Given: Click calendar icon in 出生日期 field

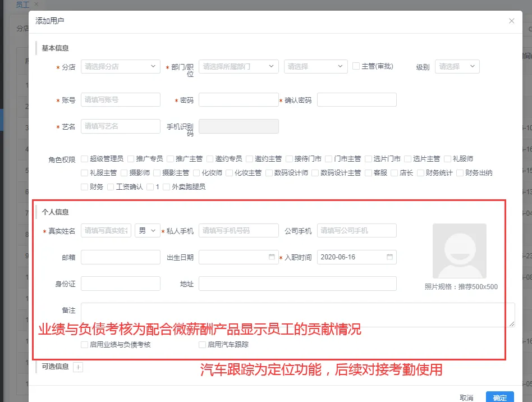Looking at the screenshot, I should click(272, 257).
